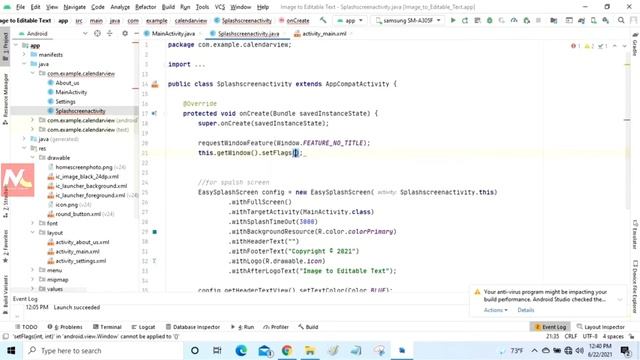The width and height of the screenshot is (640, 360).
Task: Open the Analyze menu
Action: [x=120, y=7]
